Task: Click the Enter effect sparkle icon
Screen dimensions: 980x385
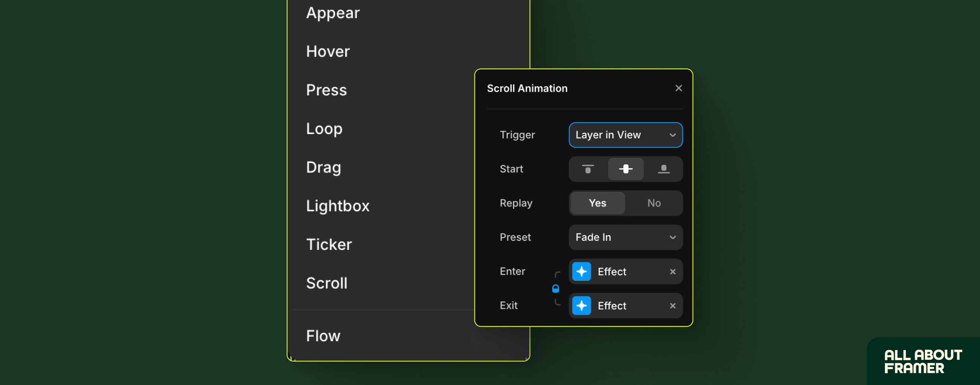Action: click(581, 271)
